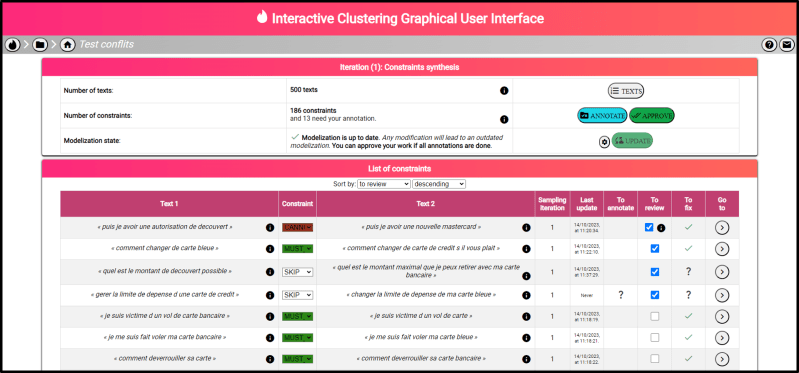Show info for 'gerer la limite de depense d une carte de credit'

coord(270,295)
